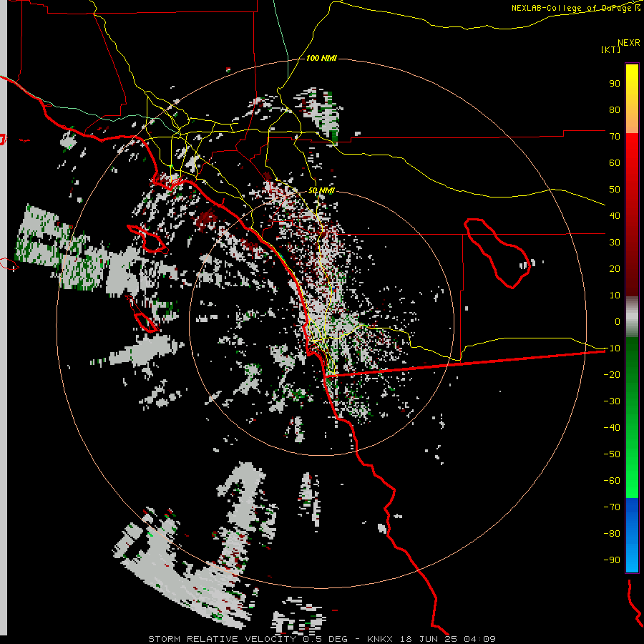Select the 50 NMI range ring label
The width and height of the screenshot is (644, 644).
(321, 190)
